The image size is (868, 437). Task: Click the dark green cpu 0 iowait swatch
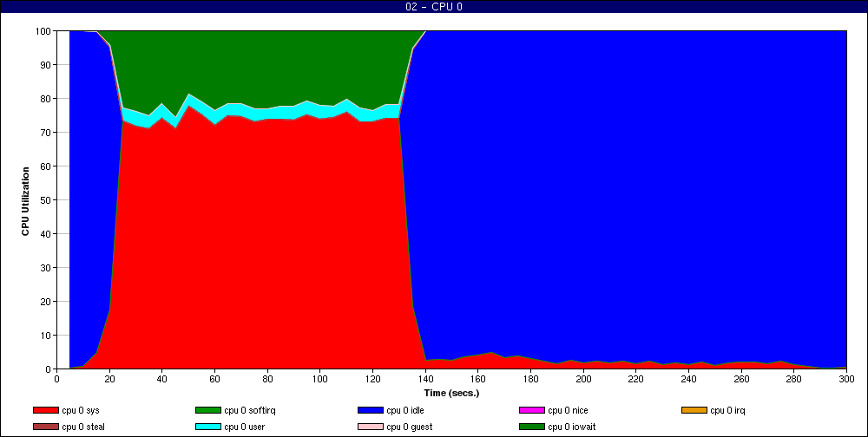tap(531, 427)
